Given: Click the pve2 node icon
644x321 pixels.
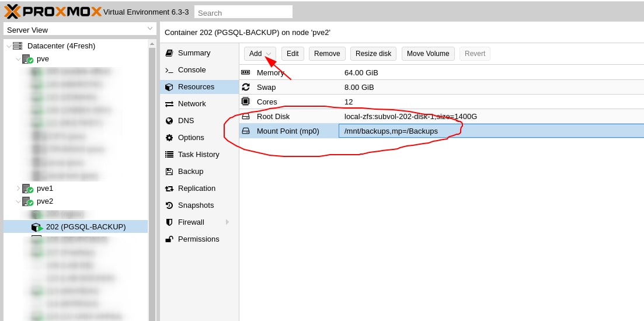Looking at the screenshot, I should [x=27, y=201].
